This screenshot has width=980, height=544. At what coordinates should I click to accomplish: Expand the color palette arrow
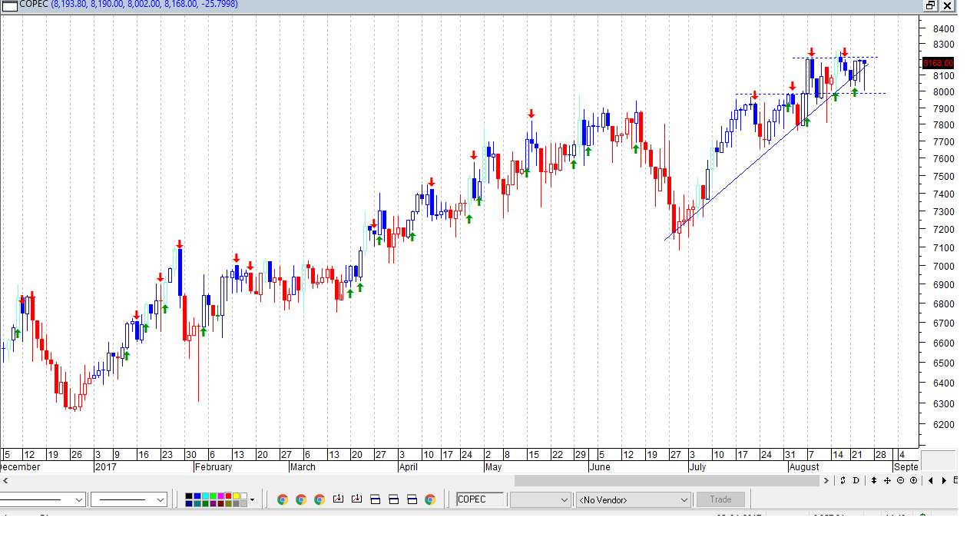pos(253,499)
